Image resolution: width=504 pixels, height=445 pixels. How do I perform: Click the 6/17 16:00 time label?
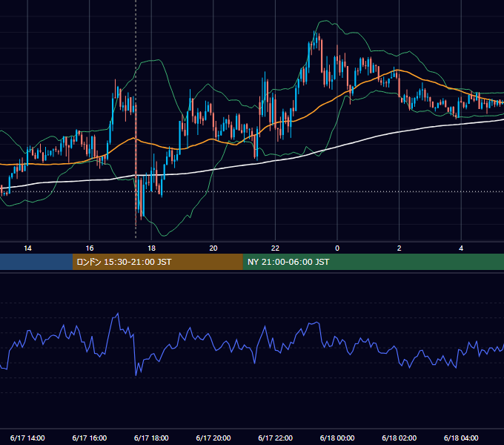(90, 438)
